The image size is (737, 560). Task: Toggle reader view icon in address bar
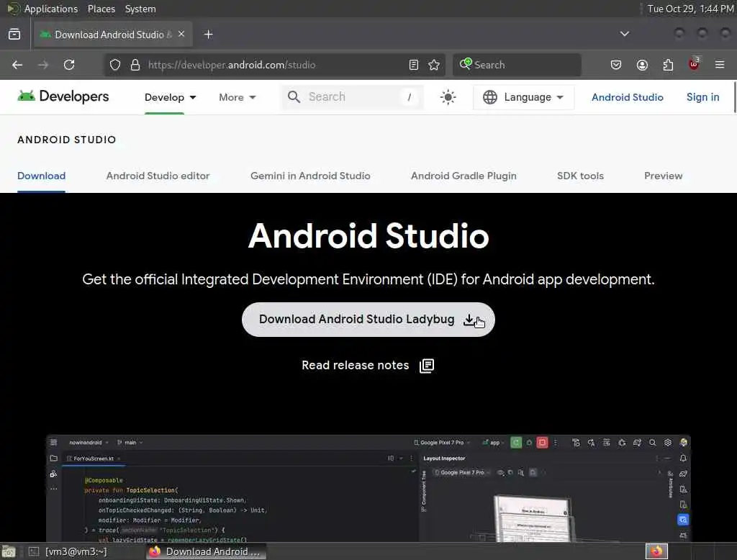[x=414, y=65]
